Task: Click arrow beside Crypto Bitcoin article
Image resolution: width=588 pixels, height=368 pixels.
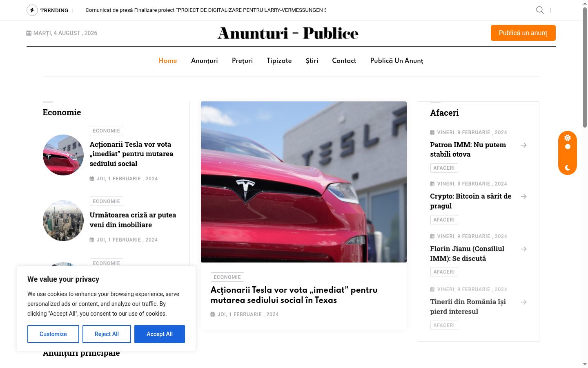Action: [x=524, y=197]
